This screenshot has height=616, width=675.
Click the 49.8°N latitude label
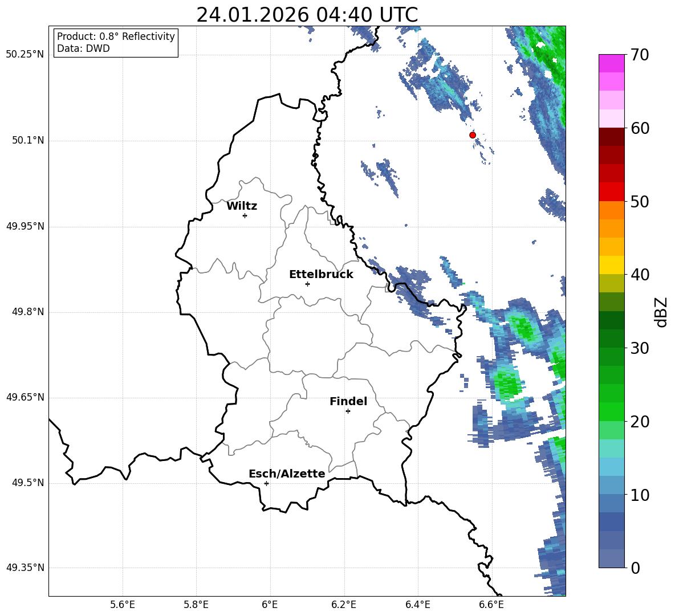click(28, 312)
